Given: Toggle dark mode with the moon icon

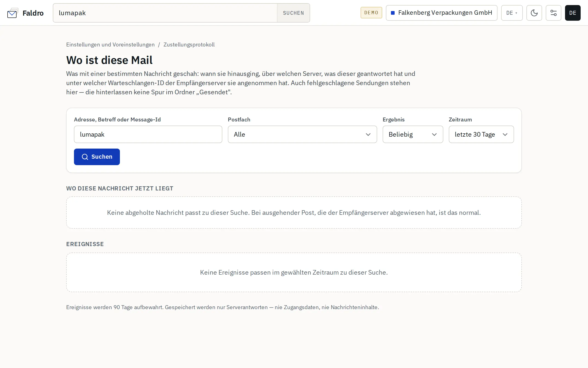Looking at the screenshot, I should [534, 13].
